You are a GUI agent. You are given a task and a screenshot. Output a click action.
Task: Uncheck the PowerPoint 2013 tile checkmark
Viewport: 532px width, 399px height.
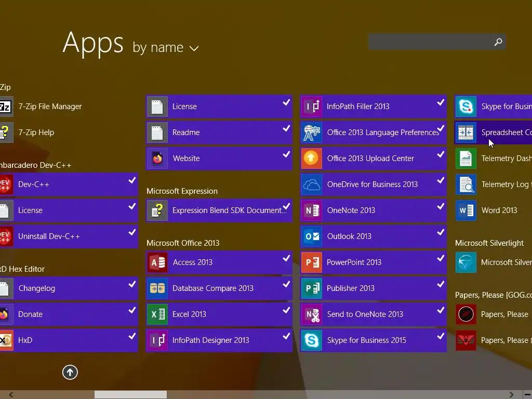tap(441, 258)
